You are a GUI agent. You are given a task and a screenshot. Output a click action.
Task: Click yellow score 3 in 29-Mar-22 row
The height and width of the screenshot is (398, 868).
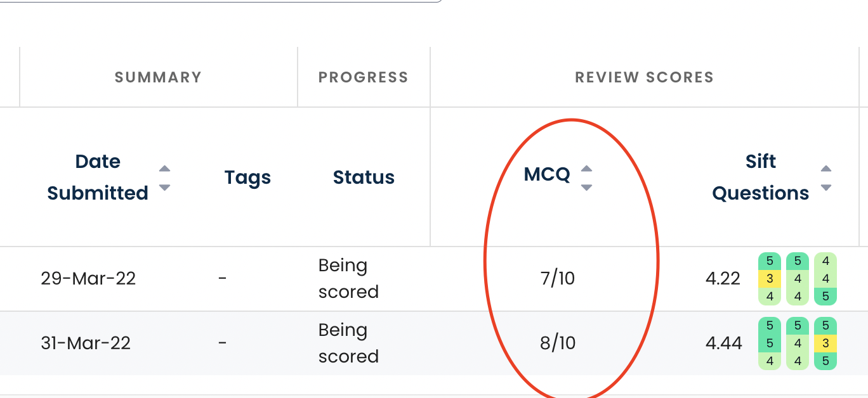(x=770, y=278)
